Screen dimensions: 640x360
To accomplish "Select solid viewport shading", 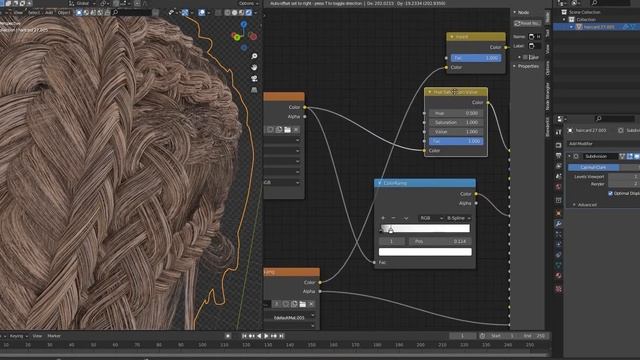I will 234,13.
